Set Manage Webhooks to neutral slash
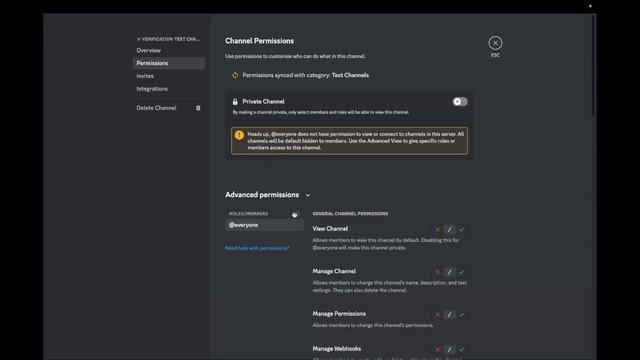 pos(449,349)
